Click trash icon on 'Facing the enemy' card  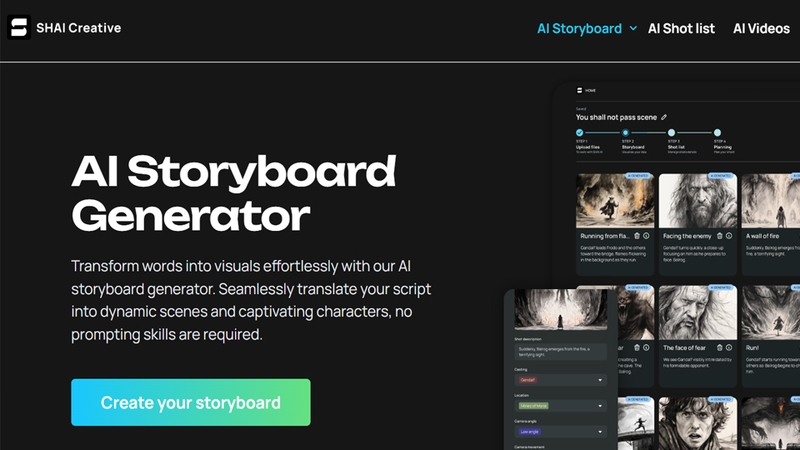click(x=719, y=236)
